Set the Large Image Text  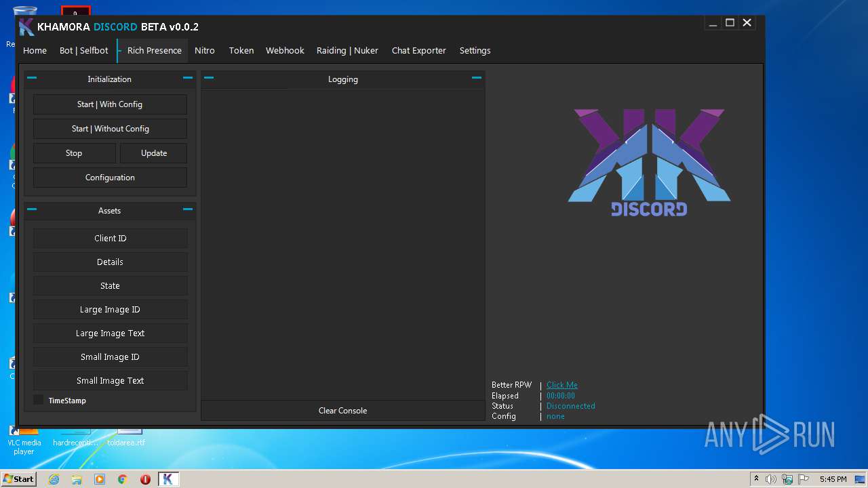[x=111, y=333]
